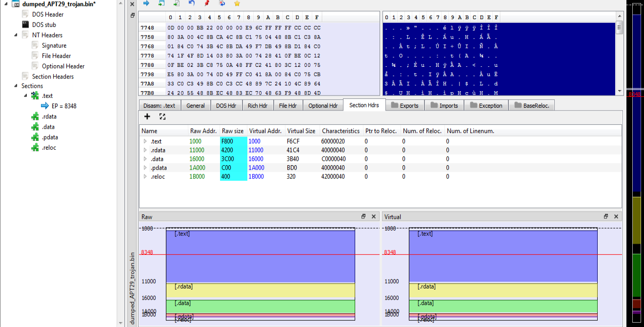The height and width of the screenshot is (327, 644).
Task: Click .text Raw size cell F800
Action: (x=233, y=141)
